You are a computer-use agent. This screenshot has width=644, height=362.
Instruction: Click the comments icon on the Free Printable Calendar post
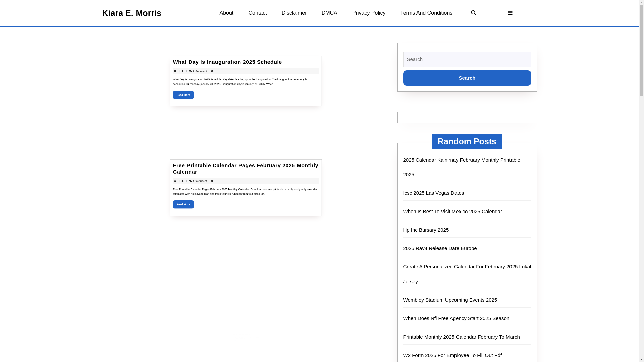tap(190, 181)
